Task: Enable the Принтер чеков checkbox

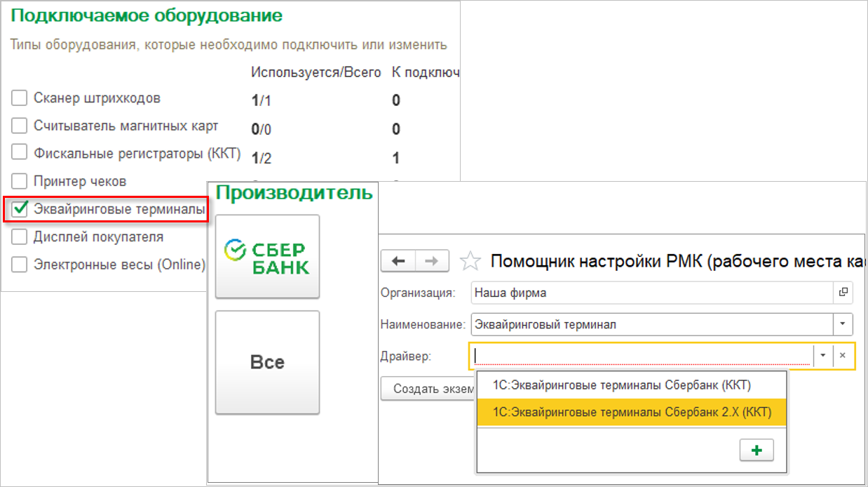Action: [20, 181]
